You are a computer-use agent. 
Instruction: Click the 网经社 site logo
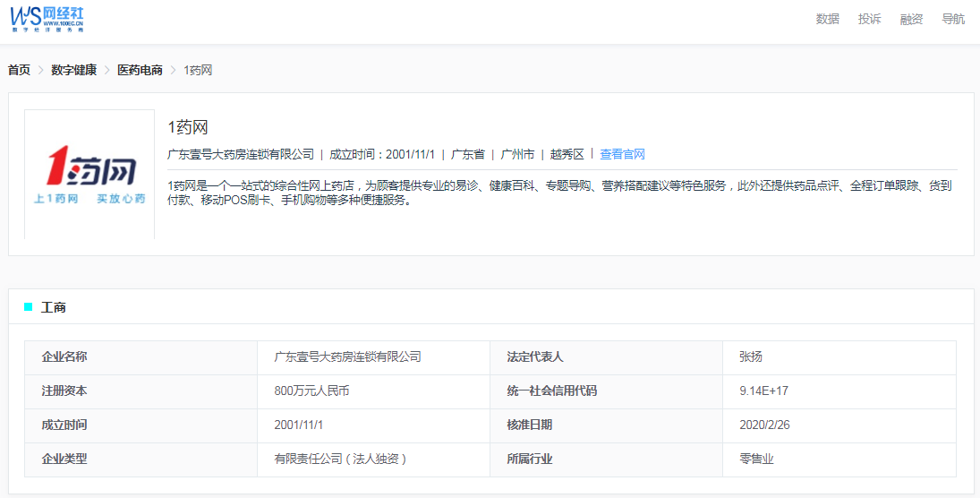click(47, 20)
